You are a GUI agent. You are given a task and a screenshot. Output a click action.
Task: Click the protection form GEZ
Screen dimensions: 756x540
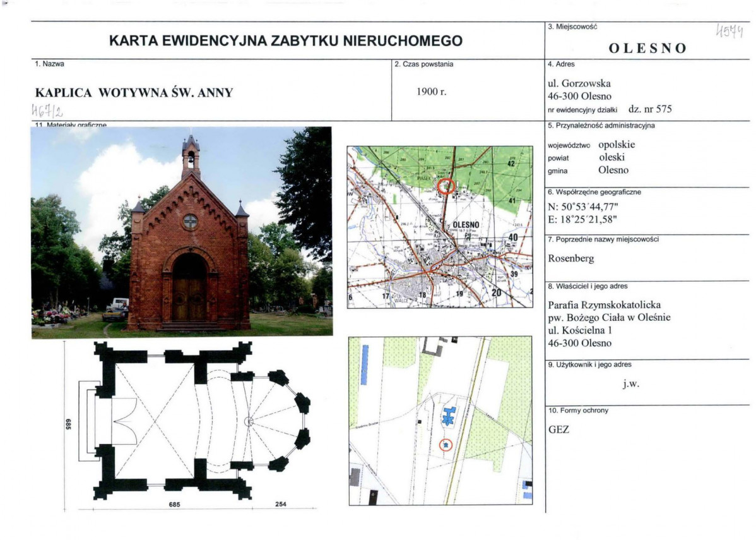[x=559, y=429]
